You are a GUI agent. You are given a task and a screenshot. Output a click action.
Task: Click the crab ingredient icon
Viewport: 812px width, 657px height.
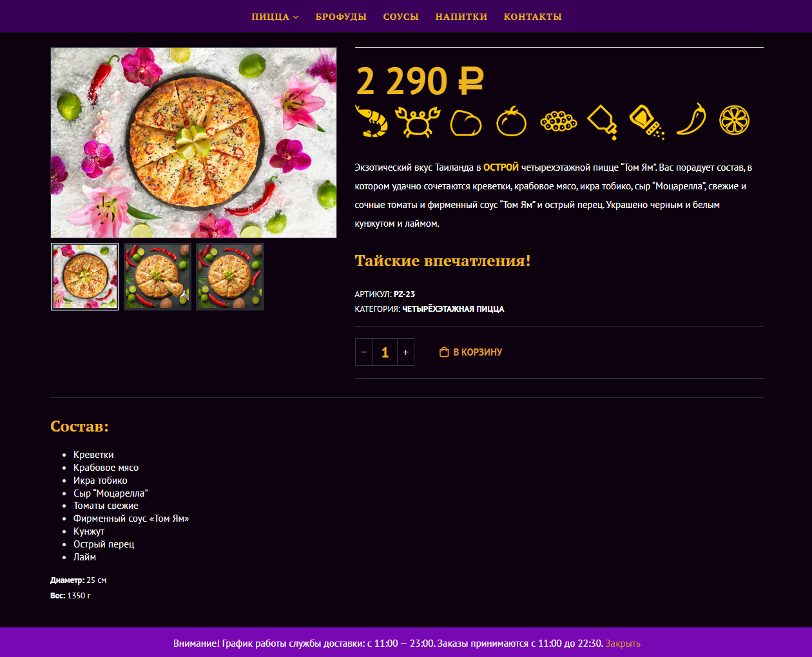(418, 121)
